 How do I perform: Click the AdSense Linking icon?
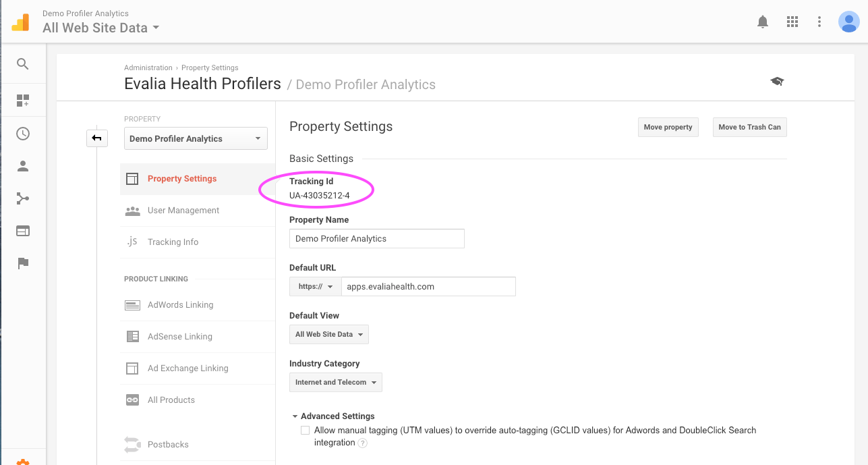[x=132, y=337]
